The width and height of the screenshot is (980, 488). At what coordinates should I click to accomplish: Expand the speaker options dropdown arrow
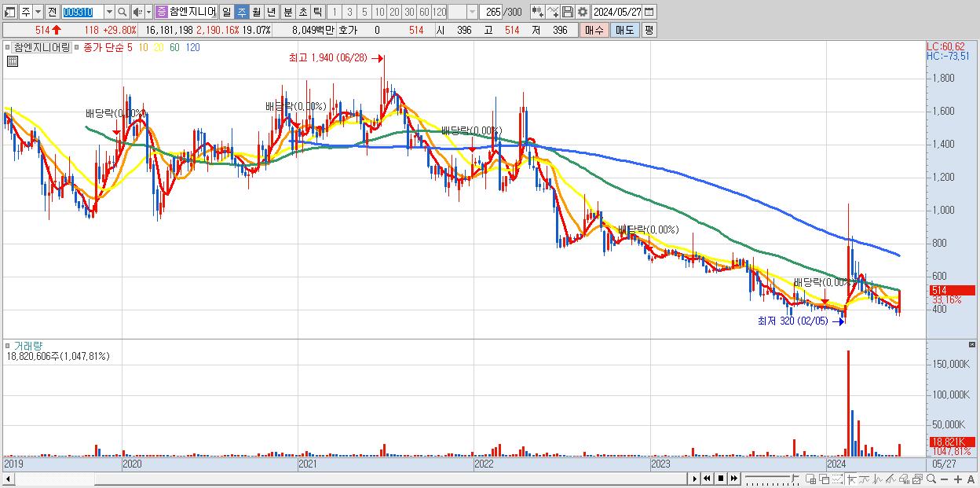[x=148, y=12]
